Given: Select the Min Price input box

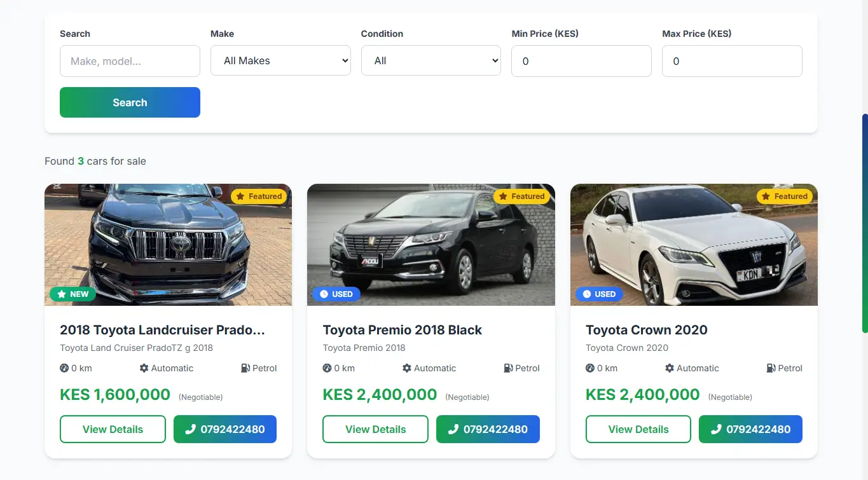Looking at the screenshot, I should coord(581,60).
